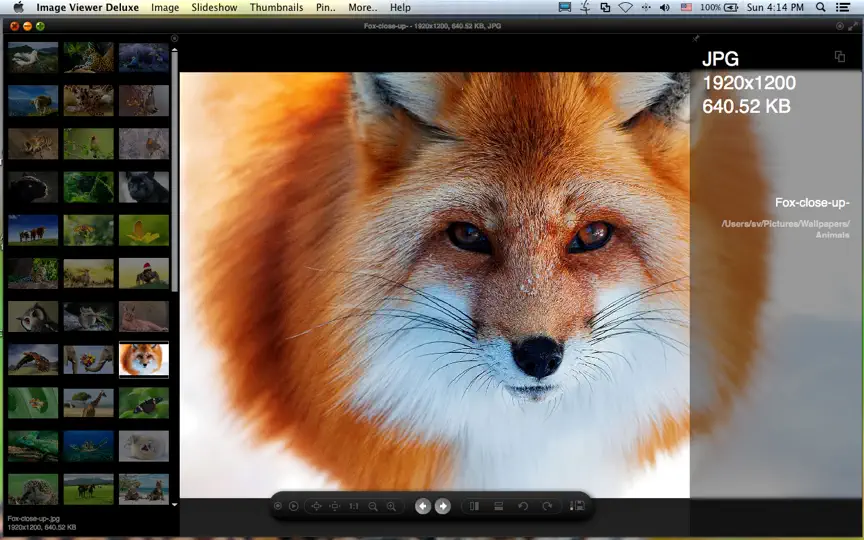Click the JPG format label
Image resolution: width=864 pixels, height=540 pixels.
[x=720, y=59]
